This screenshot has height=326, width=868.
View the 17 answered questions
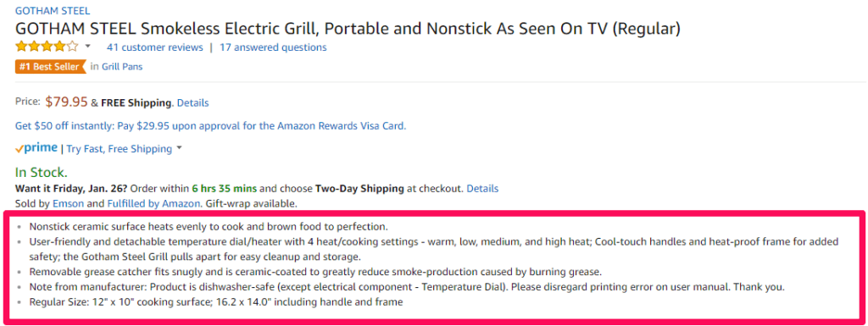tap(273, 47)
